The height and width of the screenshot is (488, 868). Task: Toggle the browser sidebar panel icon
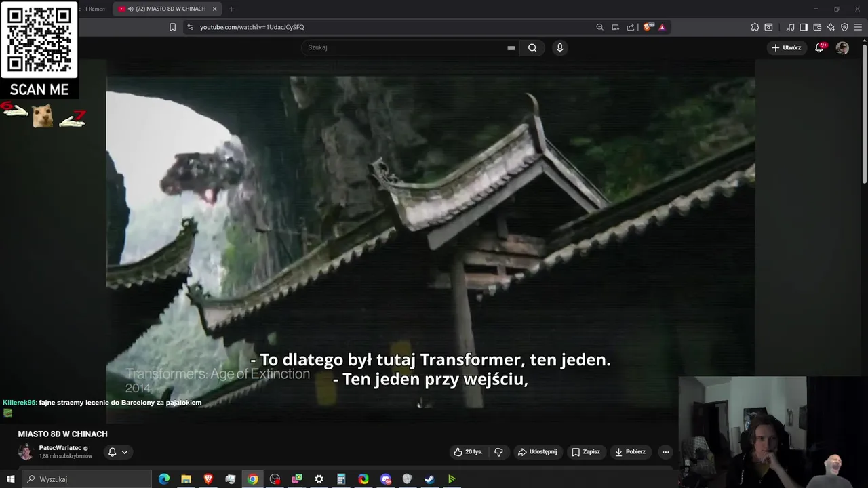click(x=804, y=27)
